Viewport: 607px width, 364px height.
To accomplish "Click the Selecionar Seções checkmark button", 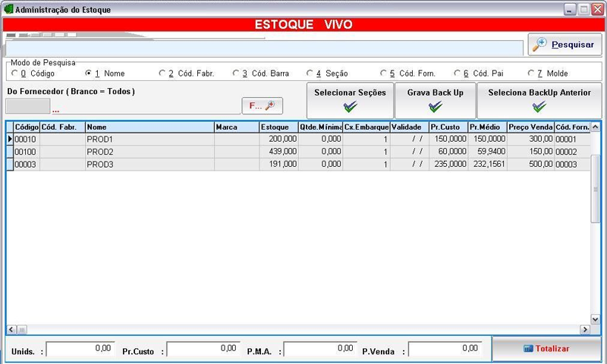I will 350,99.
